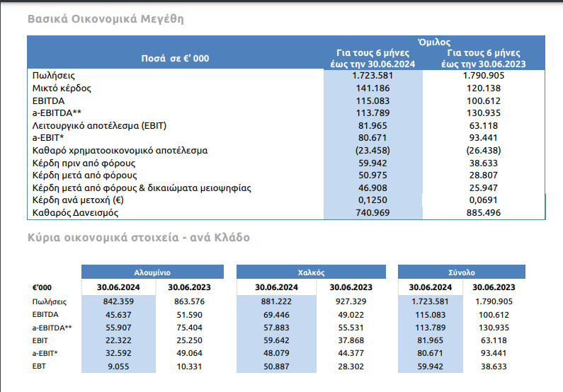Select Αλουμίνιο sales value 842.359
Screen dimensions: 563x392
(x=118, y=301)
